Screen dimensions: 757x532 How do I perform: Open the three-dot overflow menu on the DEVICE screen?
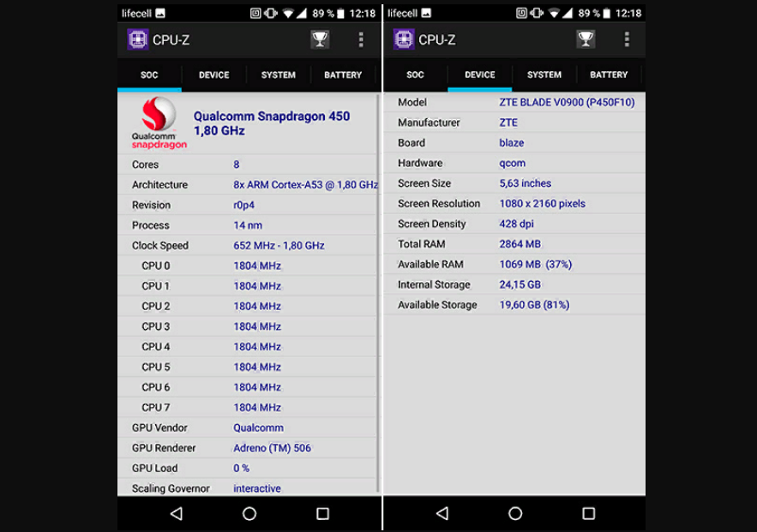point(627,39)
